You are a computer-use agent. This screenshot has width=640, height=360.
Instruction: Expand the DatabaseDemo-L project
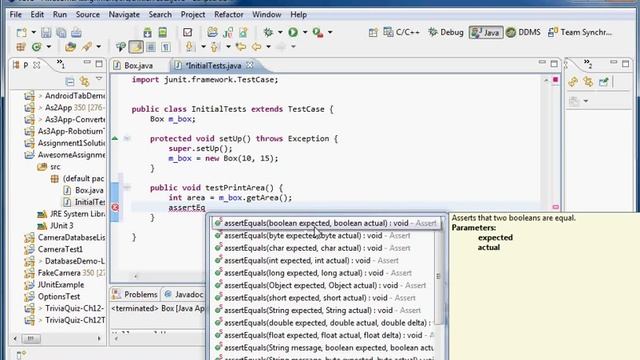(40, 261)
